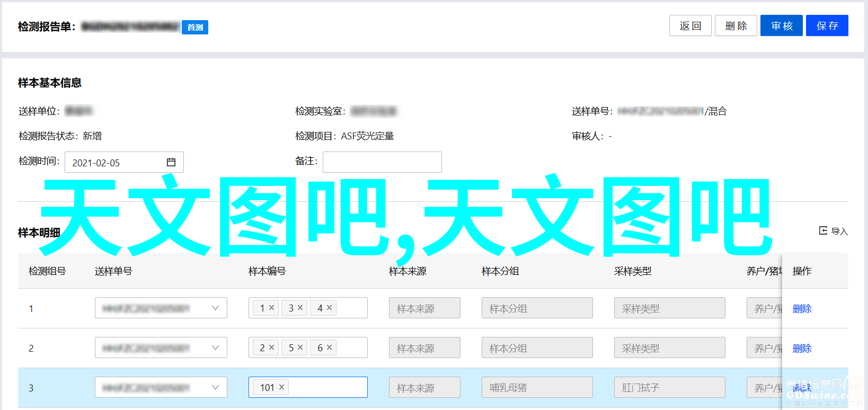This screenshot has width=868, height=410.
Task: Click the ASF荧光定量 detection item text
Action: (367, 136)
